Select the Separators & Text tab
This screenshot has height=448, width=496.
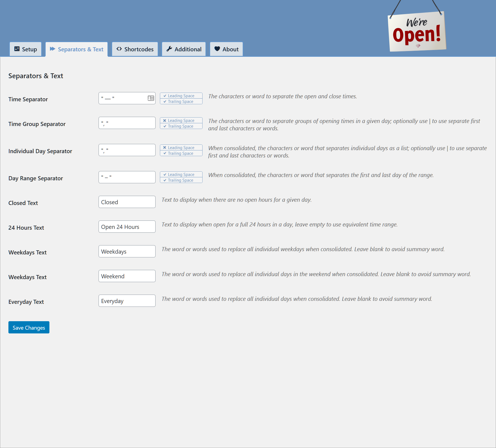point(77,49)
